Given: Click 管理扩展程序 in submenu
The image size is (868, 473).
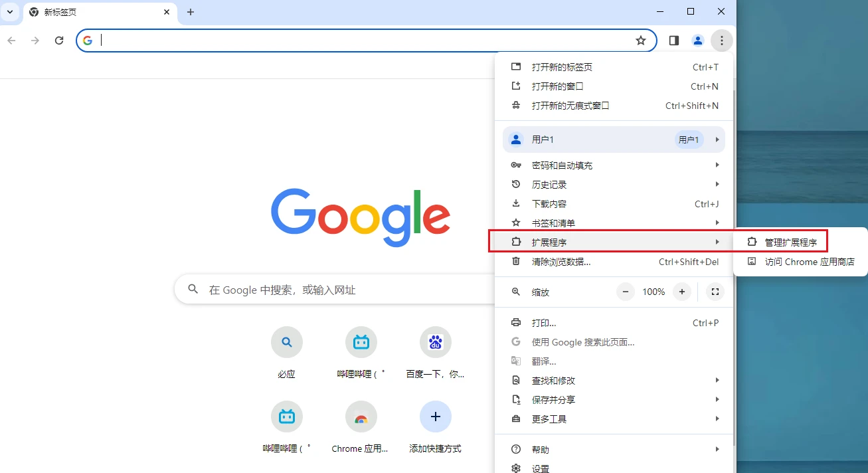Looking at the screenshot, I should coord(800,242).
